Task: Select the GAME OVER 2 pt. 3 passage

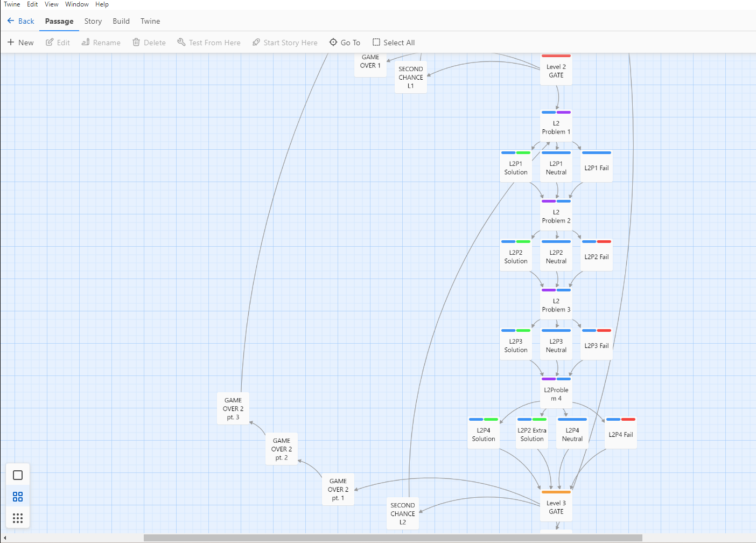Action: (233, 408)
